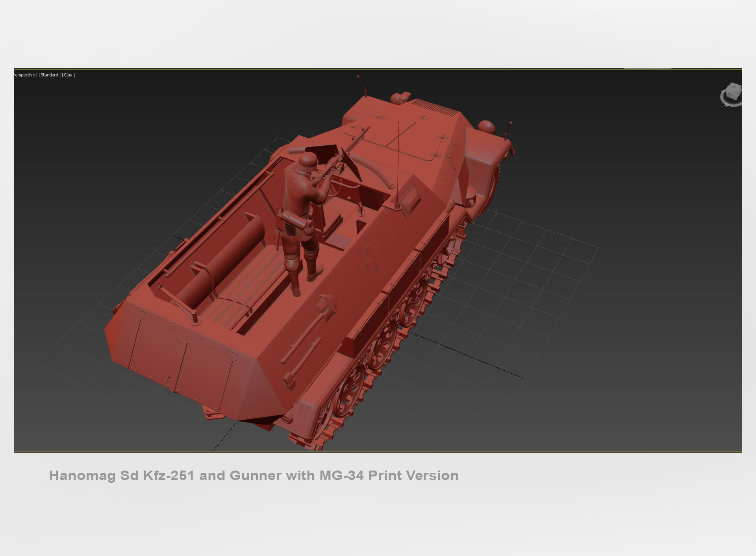This screenshot has width=756, height=556.
Task: Open the Perspective viewport label menu
Action: point(26,75)
